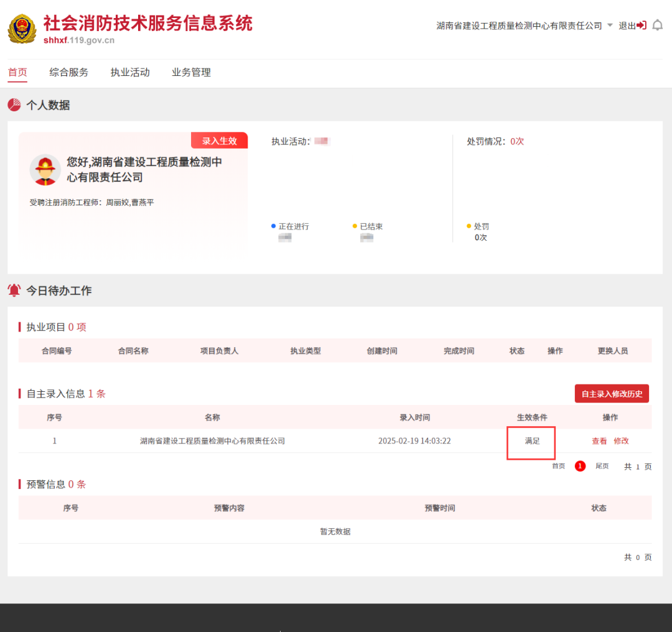Click the 满足 status cell
Viewport: 672px width, 632px height.
tap(531, 441)
